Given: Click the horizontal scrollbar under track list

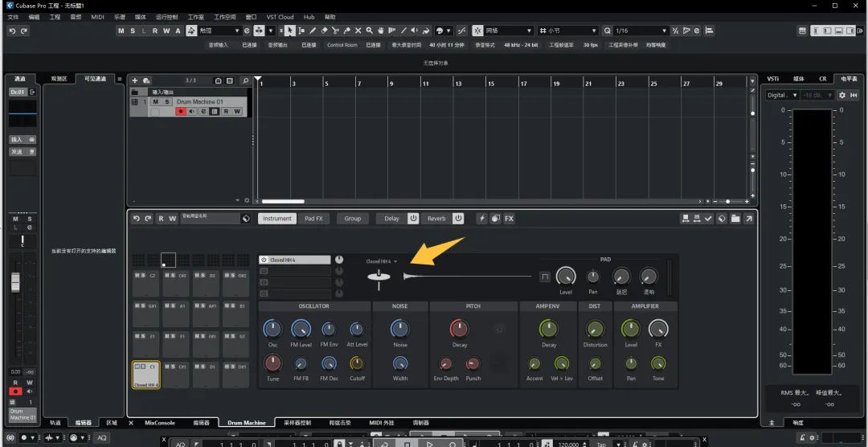Looking at the screenshot, I should [283, 202].
